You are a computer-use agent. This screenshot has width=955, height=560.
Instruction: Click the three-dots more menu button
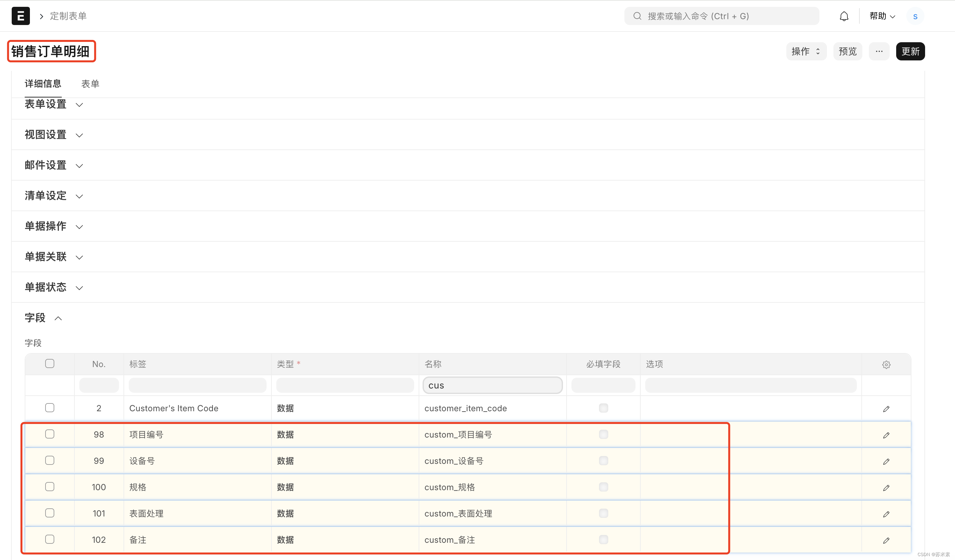tap(879, 51)
